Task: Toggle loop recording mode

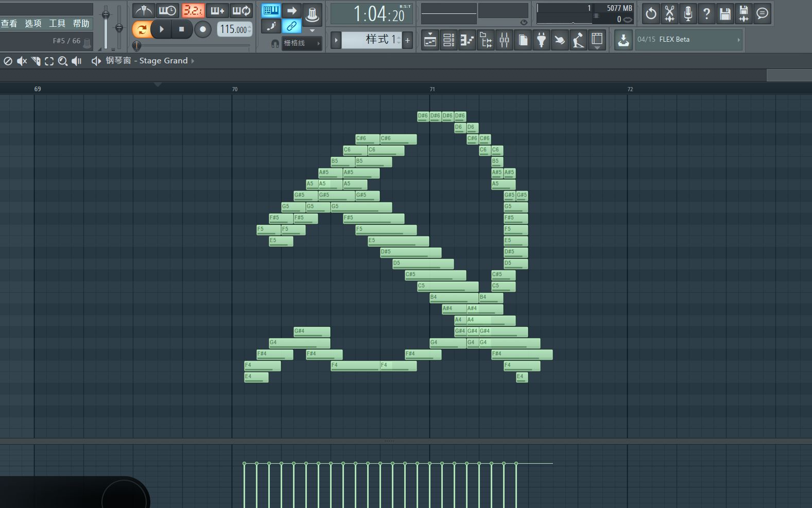Action: 241,10
